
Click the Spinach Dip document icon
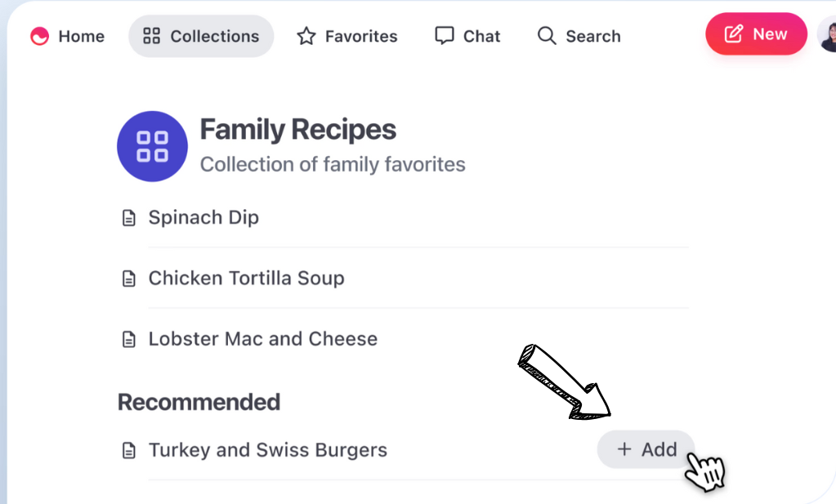coord(128,218)
